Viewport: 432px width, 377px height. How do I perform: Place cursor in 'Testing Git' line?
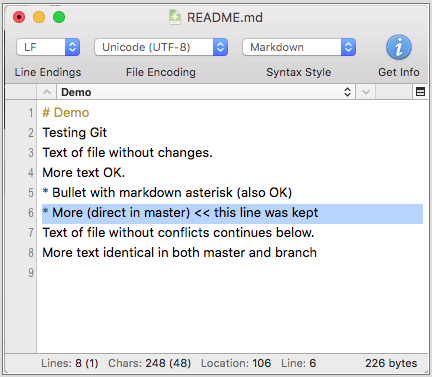[x=75, y=133]
